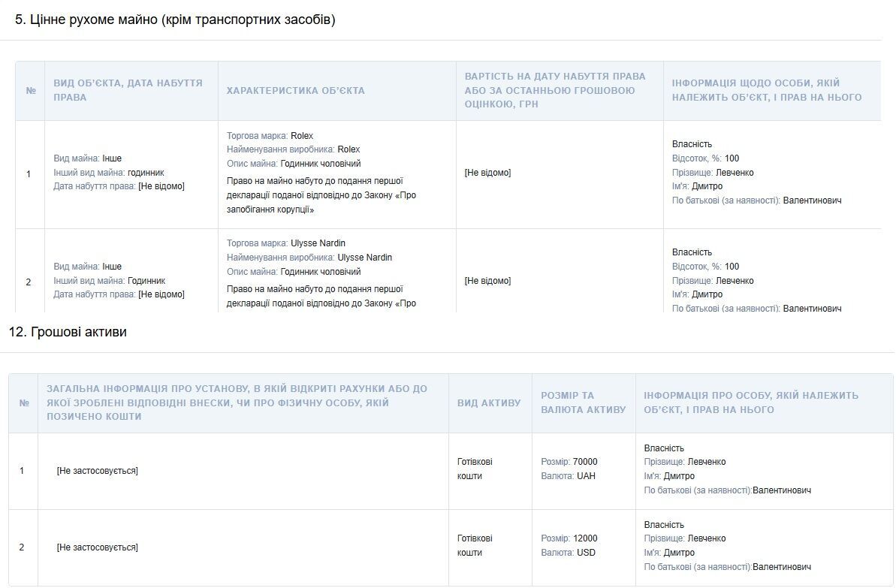Click 'Інформація про особу' header in assets table
This screenshot has width=896, height=588.
[751, 403]
